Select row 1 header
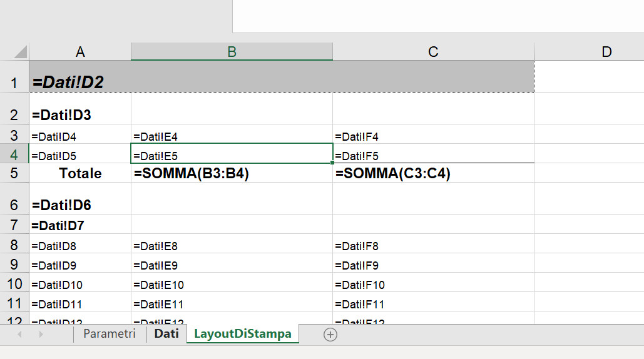Image resolution: width=644 pixels, height=359 pixels. point(14,77)
